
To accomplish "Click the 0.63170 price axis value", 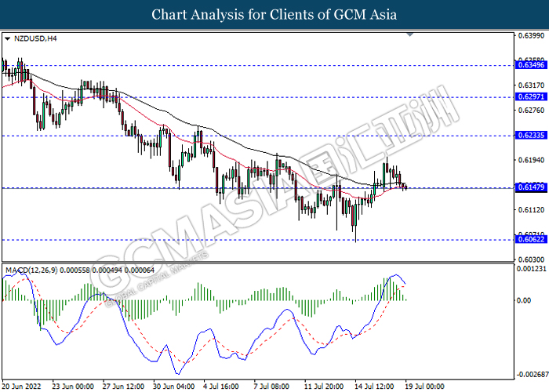I will 531,85.
